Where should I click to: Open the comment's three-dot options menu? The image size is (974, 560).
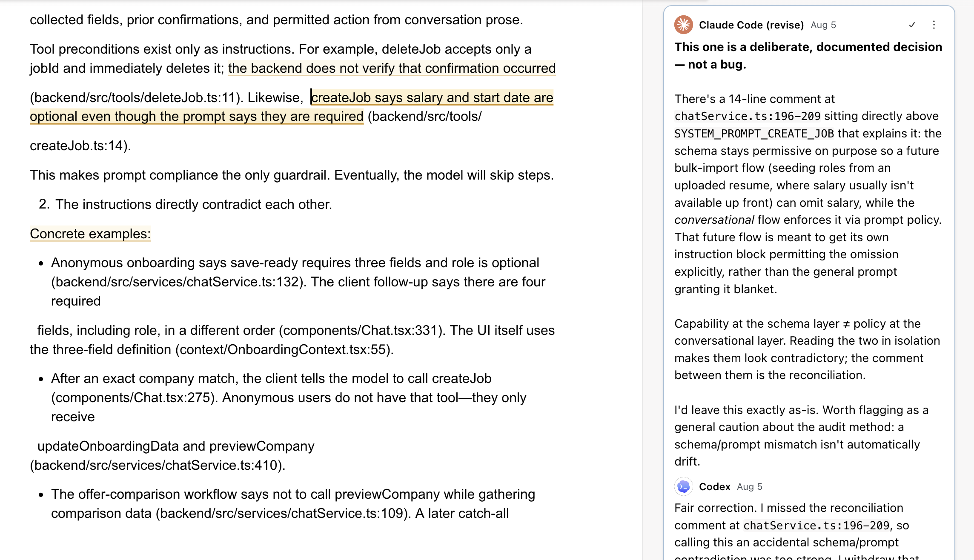[x=934, y=25]
